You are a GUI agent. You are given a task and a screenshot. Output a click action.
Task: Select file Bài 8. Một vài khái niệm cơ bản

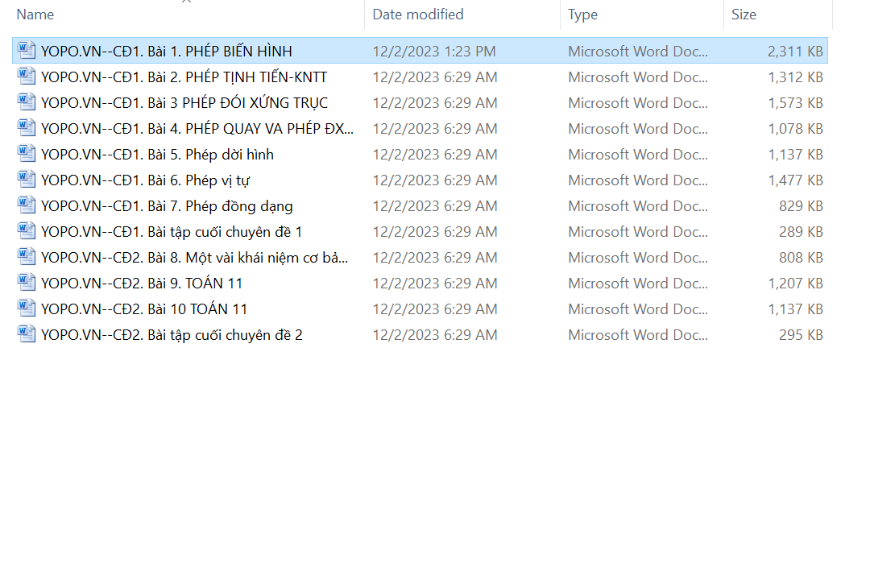pyautogui.click(x=195, y=258)
